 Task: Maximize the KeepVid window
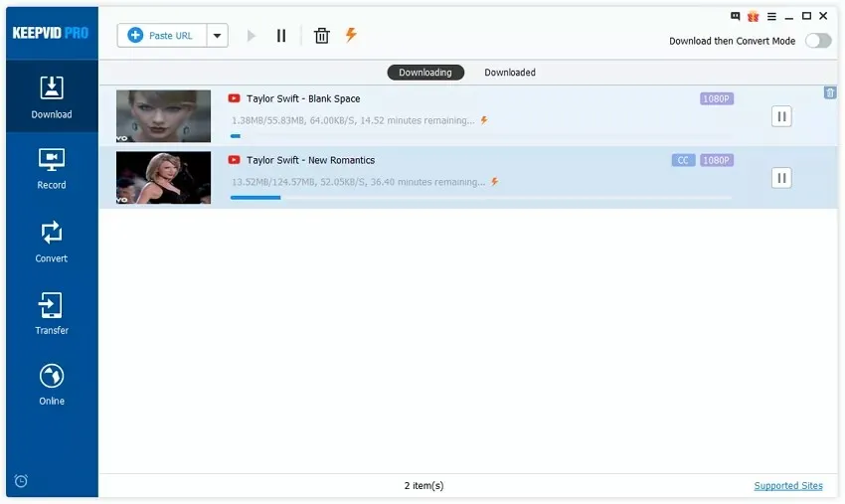click(806, 16)
